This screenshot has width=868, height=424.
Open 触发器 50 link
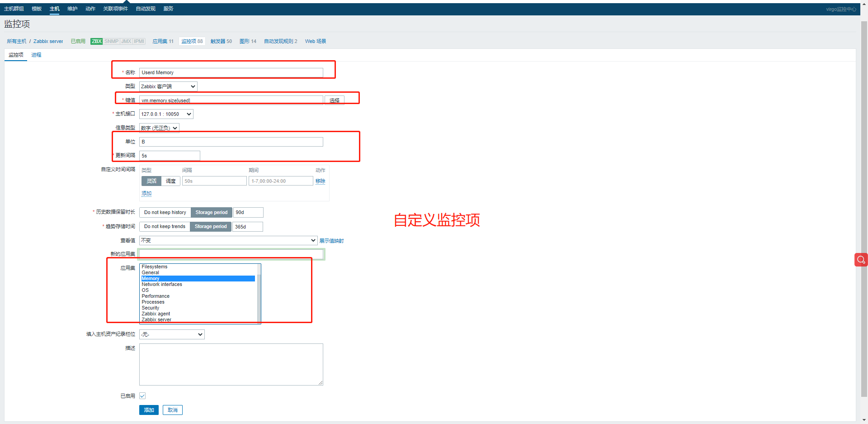point(221,41)
